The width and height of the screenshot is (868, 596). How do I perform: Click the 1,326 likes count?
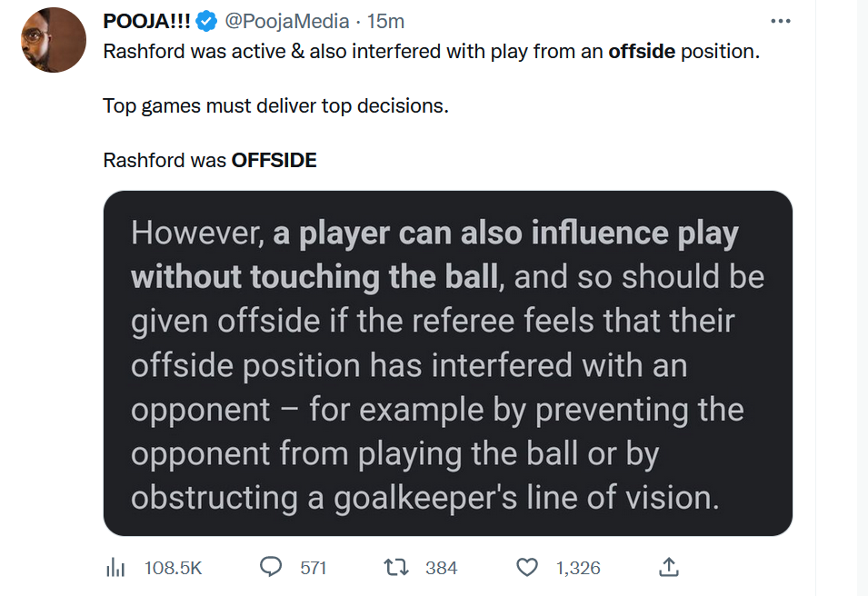pyautogui.click(x=578, y=568)
